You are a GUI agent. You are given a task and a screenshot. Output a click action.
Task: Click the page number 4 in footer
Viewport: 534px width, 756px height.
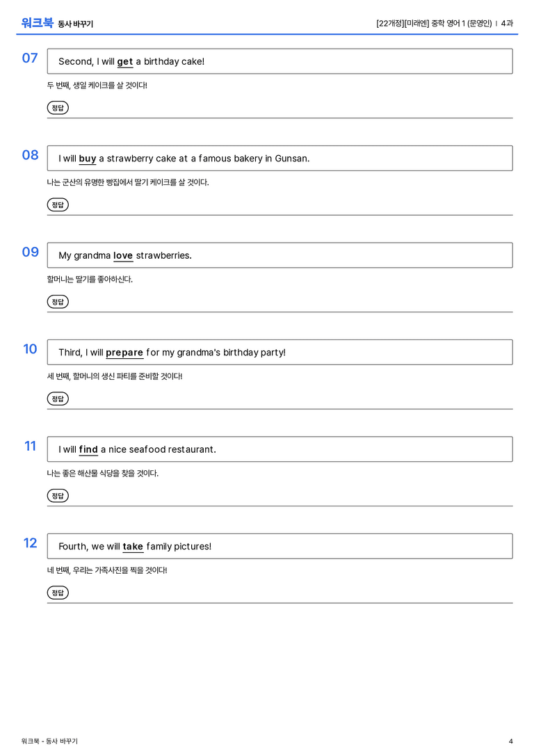[511, 741]
